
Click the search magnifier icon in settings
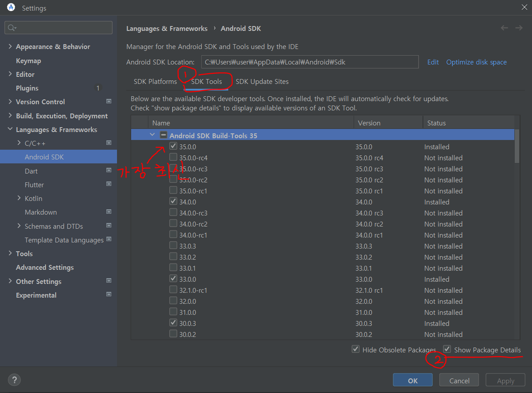click(11, 28)
